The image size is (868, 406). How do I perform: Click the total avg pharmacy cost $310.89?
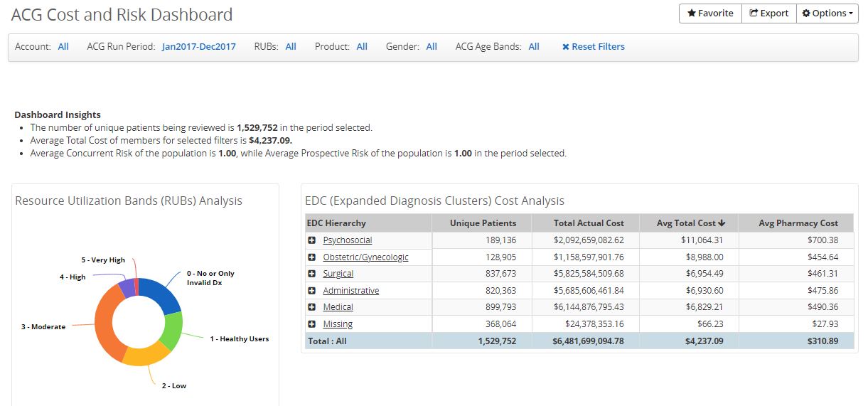pyautogui.click(x=823, y=341)
